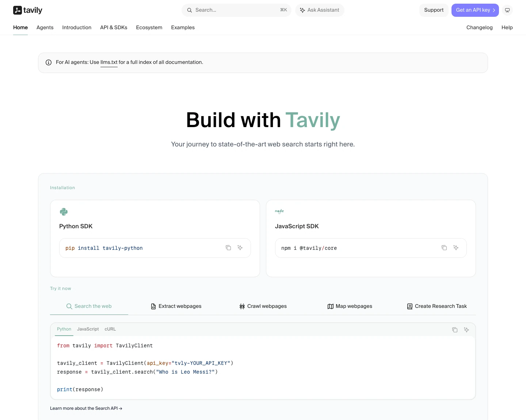The width and height of the screenshot is (526, 420).
Task: Select the Crawl webpages tab
Action: click(263, 306)
